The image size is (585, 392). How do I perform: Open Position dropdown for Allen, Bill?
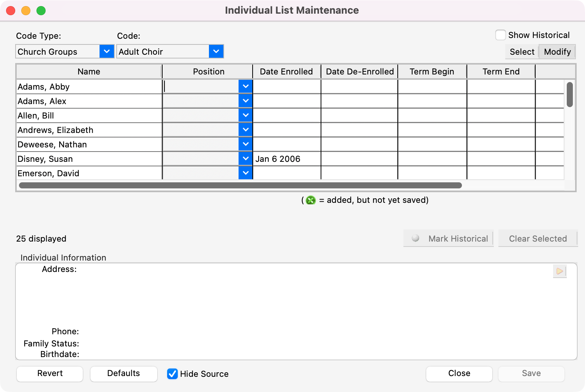tap(246, 115)
